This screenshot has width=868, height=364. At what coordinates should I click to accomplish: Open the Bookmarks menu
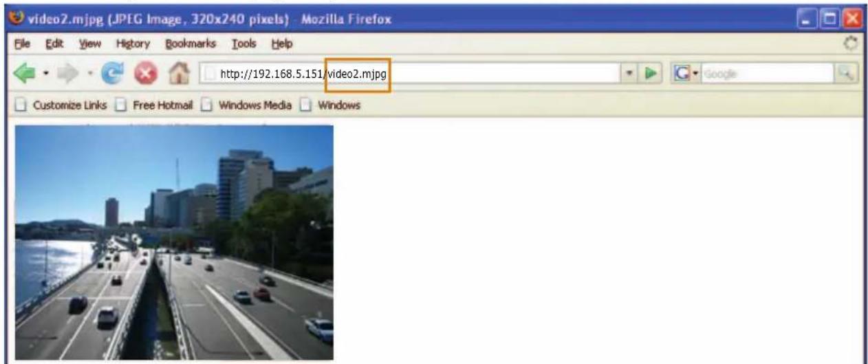(x=189, y=44)
